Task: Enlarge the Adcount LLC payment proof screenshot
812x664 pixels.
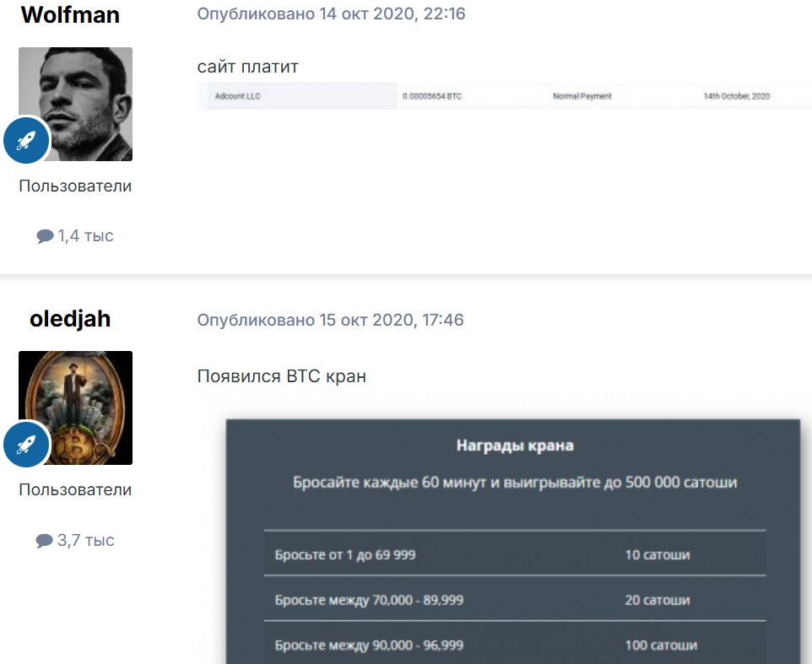Action: (504, 96)
